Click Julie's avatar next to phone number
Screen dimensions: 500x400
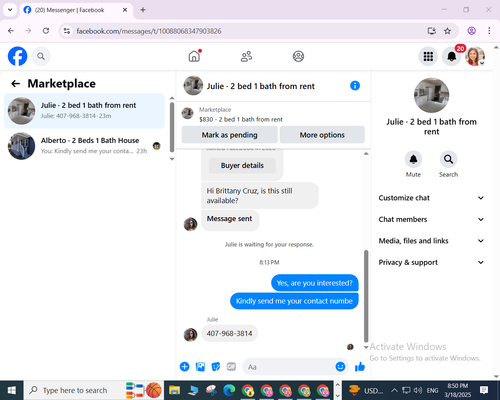(190, 335)
